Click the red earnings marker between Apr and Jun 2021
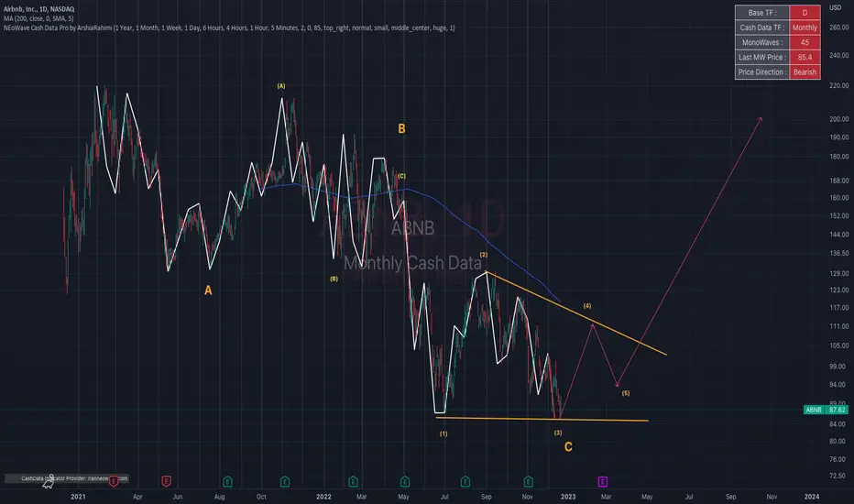This screenshot has height=504, width=854. (166, 481)
